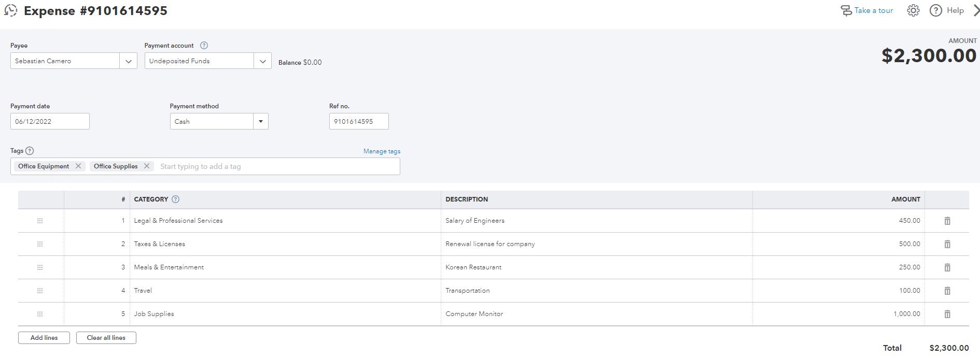980x358 pixels.
Task: Click the Payment date field
Action: pos(50,121)
